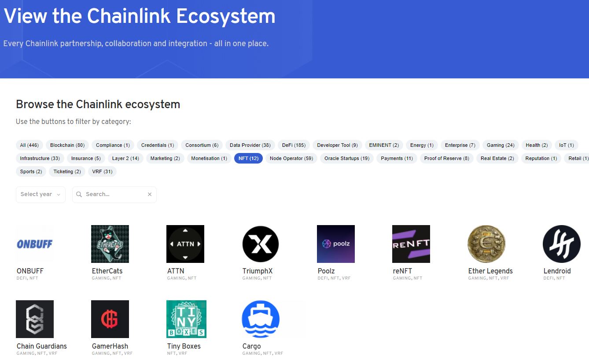Filter by Credentials (1) category
Image resolution: width=589 pixels, height=364 pixels.
tap(158, 145)
